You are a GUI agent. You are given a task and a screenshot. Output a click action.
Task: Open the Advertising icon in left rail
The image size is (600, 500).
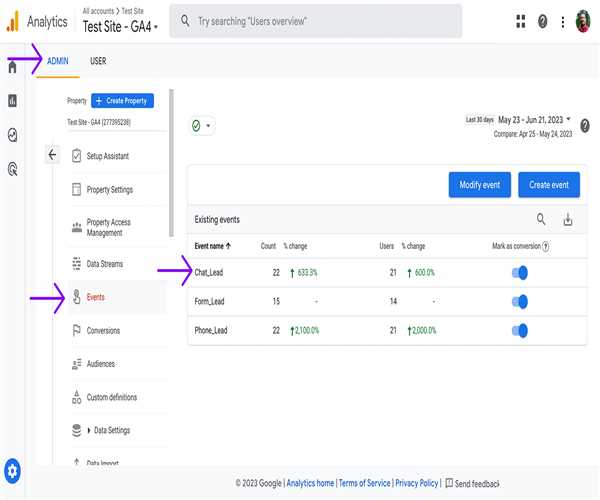(x=12, y=170)
